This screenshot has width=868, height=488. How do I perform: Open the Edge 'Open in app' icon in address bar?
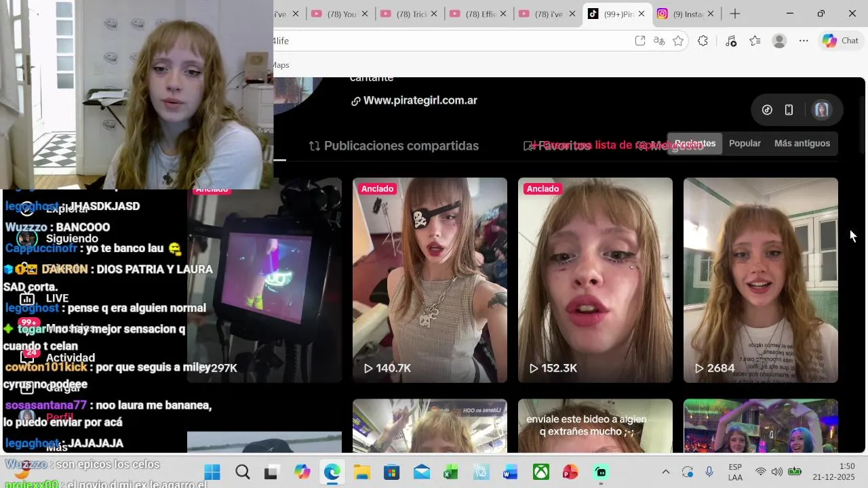[x=639, y=41]
